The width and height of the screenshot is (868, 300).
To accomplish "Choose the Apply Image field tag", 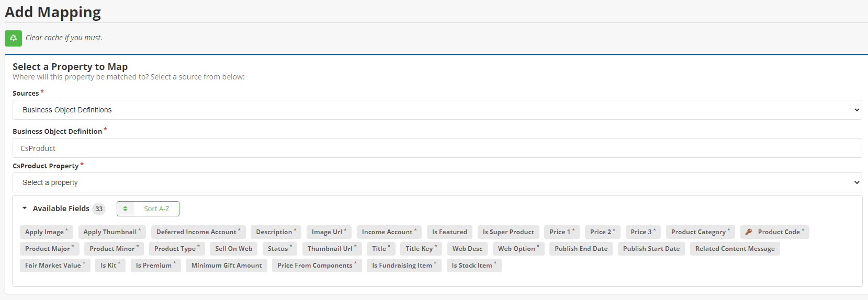I will pyautogui.click(x=46, y=232).
